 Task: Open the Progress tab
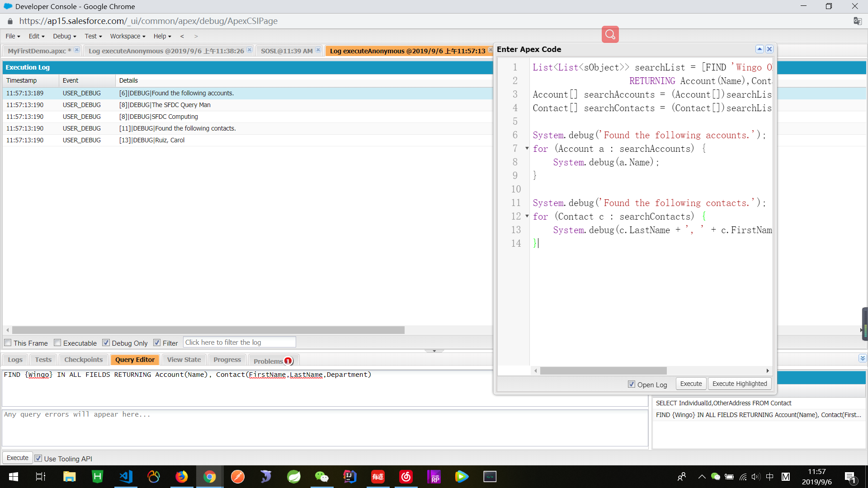227,360
